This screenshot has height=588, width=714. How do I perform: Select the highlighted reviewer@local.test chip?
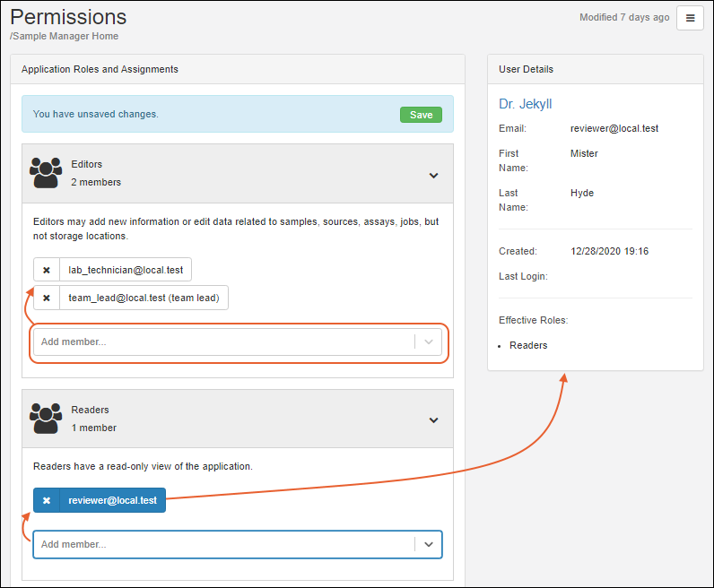[112, 500]
